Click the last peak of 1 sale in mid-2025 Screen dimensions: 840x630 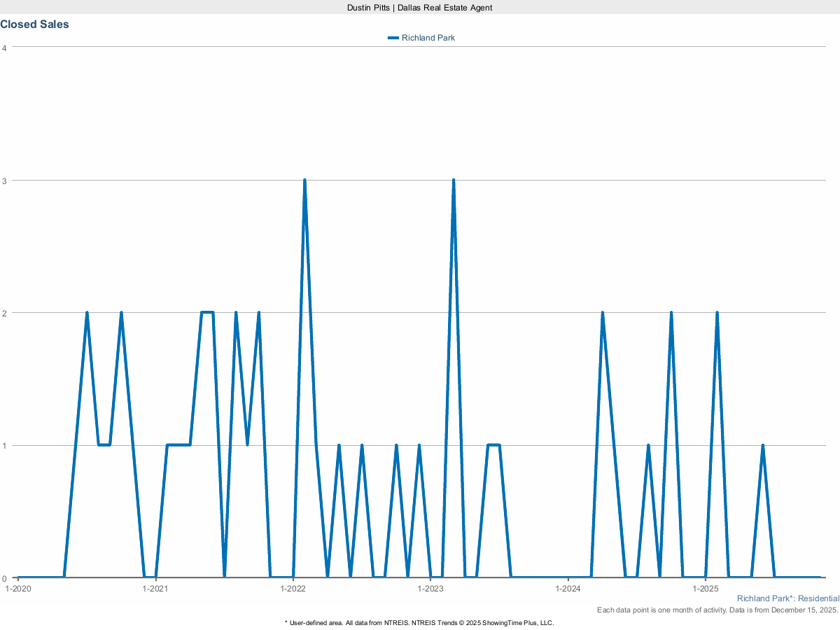tap(762, 446)
